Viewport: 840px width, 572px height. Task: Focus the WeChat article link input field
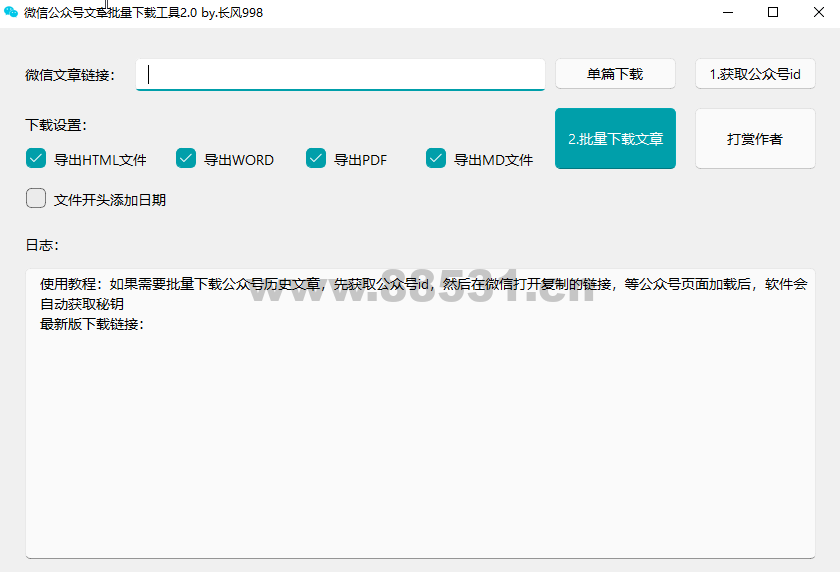pos(340,74)
